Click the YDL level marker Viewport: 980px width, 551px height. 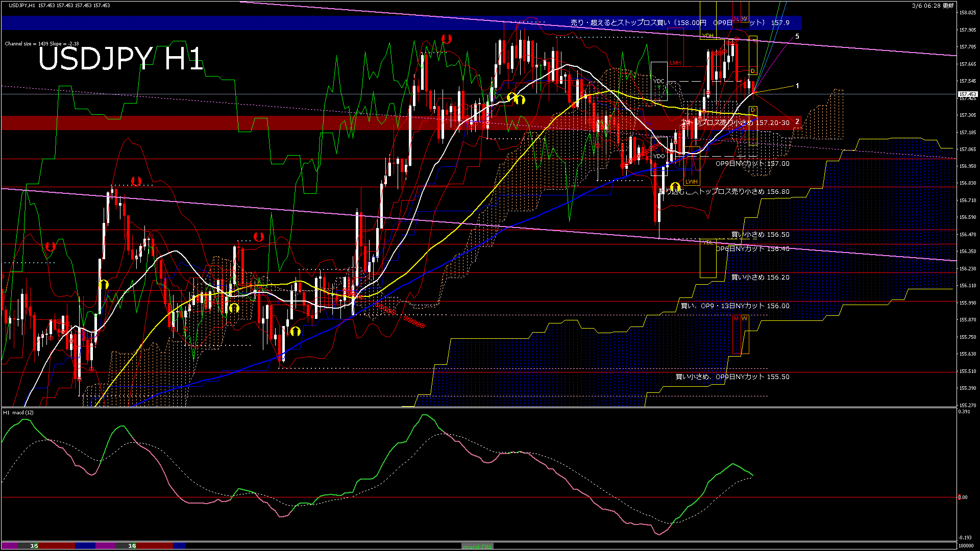708,242
